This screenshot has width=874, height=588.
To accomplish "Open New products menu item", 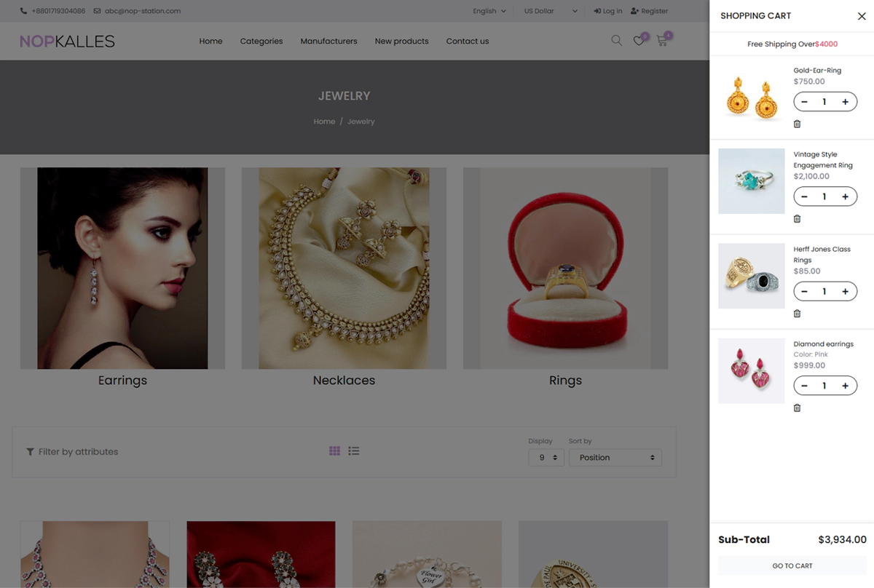I will click(402, 41).
